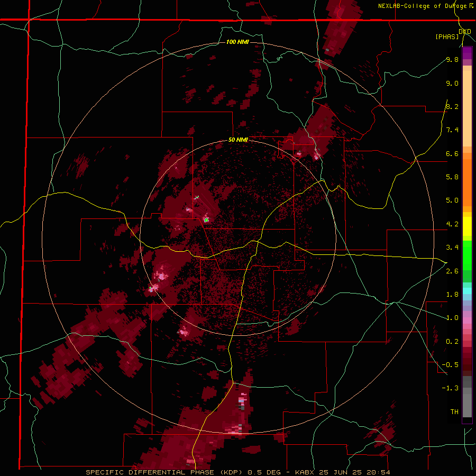Image resolution: width=476 pixels, height=476 pixels.
Task: Click the 7.4 scale label
Action: 452,130
